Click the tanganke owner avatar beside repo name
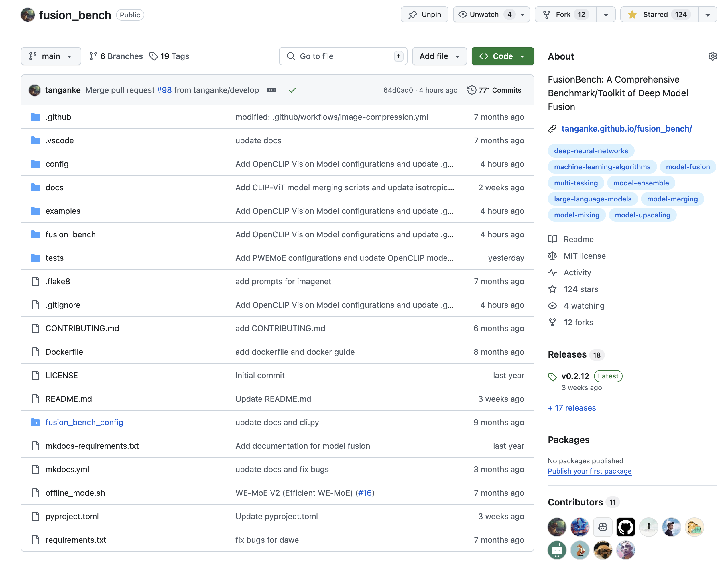The width and height of the screenshot is (728, 561). (28, 15)
